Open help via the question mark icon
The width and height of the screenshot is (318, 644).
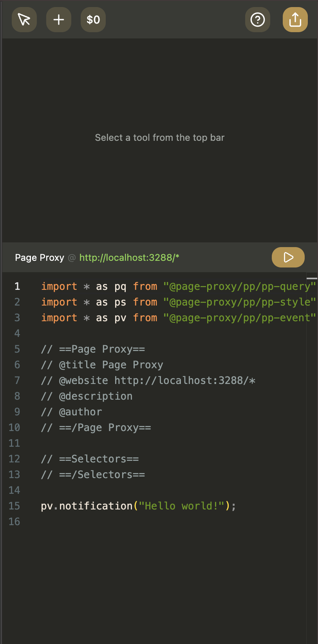coord(258,20)
